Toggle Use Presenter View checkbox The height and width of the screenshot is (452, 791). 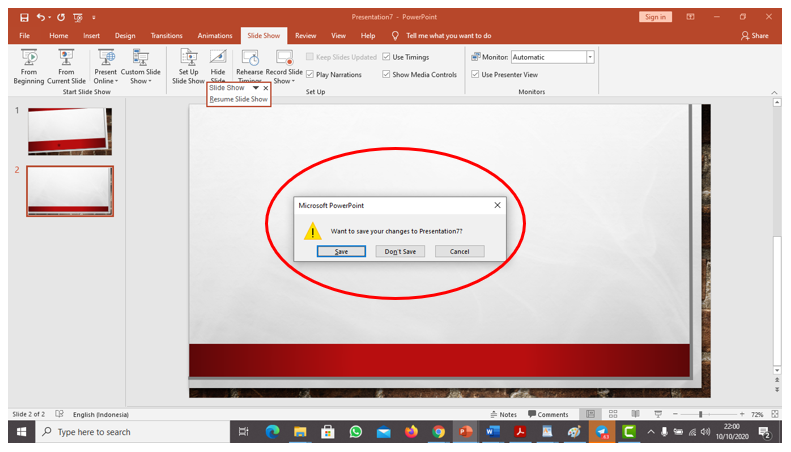click(475, 75)
